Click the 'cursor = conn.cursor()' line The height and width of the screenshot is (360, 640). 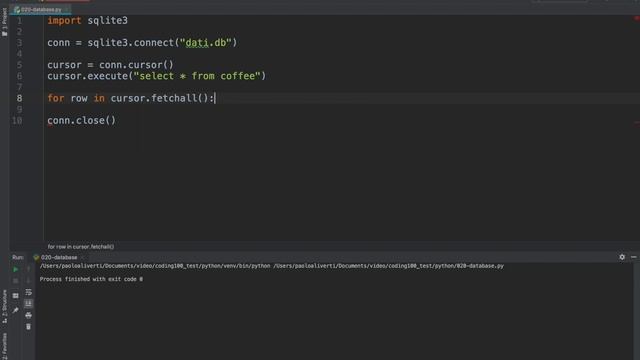[110, 65]
